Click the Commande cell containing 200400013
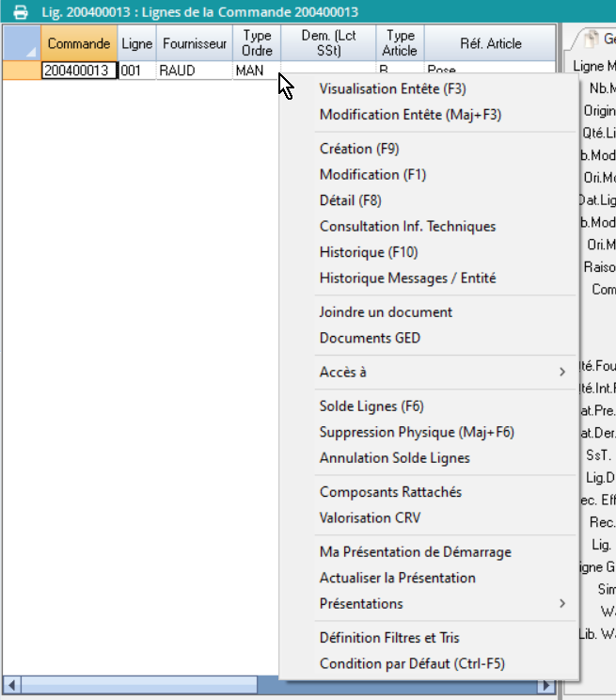This screenshot has width=616, height=700. (x=79, y=71)
